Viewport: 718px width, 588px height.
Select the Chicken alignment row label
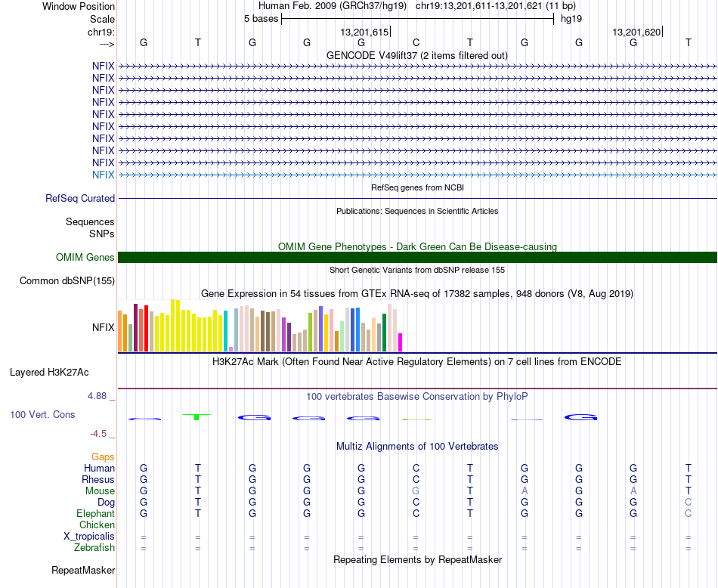[97, 525]
